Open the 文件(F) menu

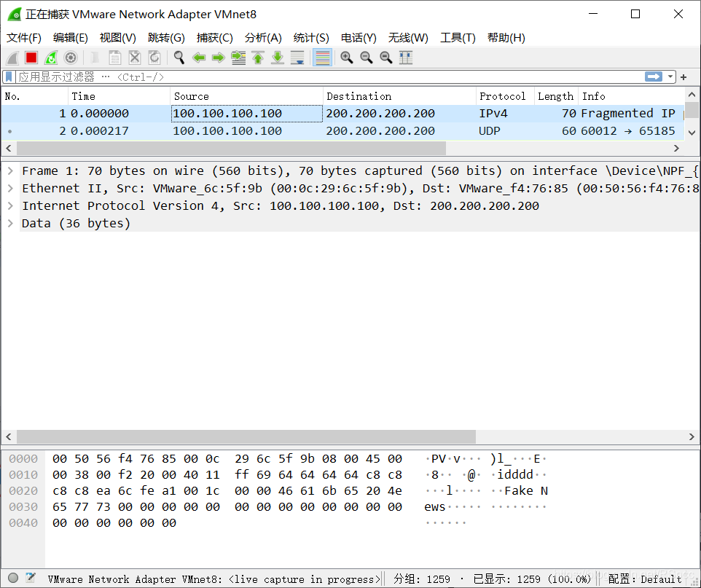coord(24,38)
